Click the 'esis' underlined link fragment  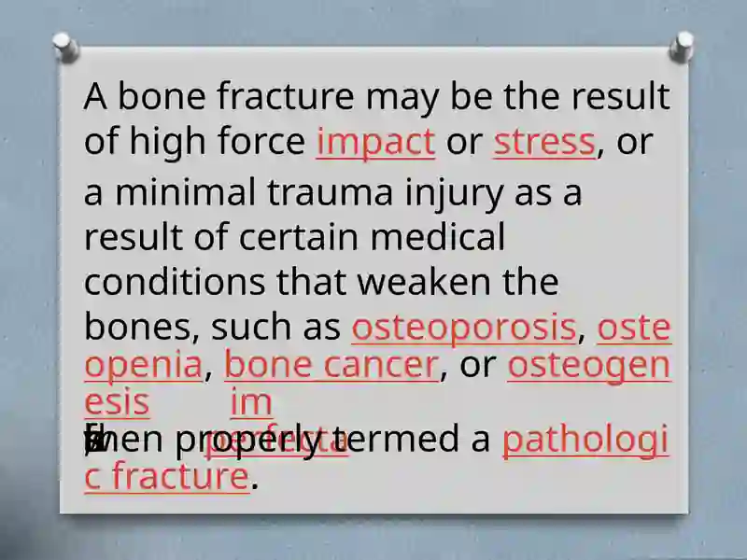118,402
